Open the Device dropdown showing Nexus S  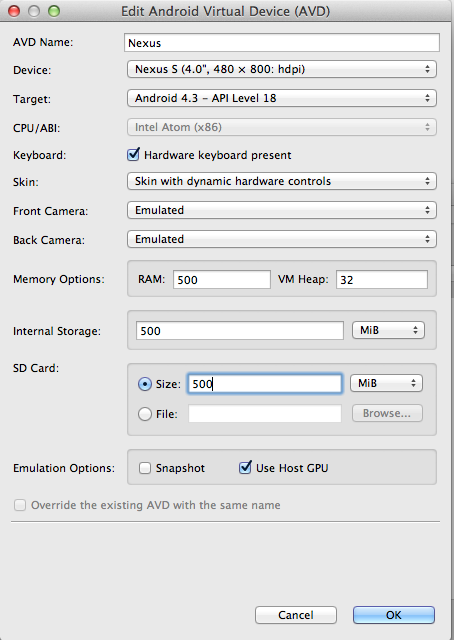(x=282, y=69)
